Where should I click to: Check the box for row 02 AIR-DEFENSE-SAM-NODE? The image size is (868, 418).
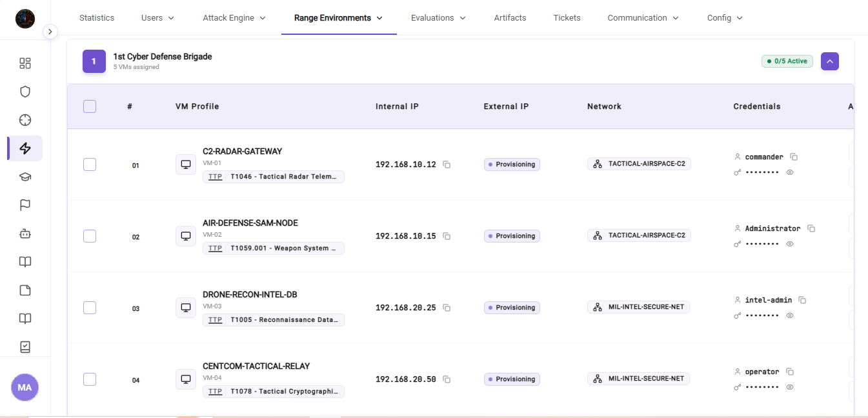pos(90,236)
